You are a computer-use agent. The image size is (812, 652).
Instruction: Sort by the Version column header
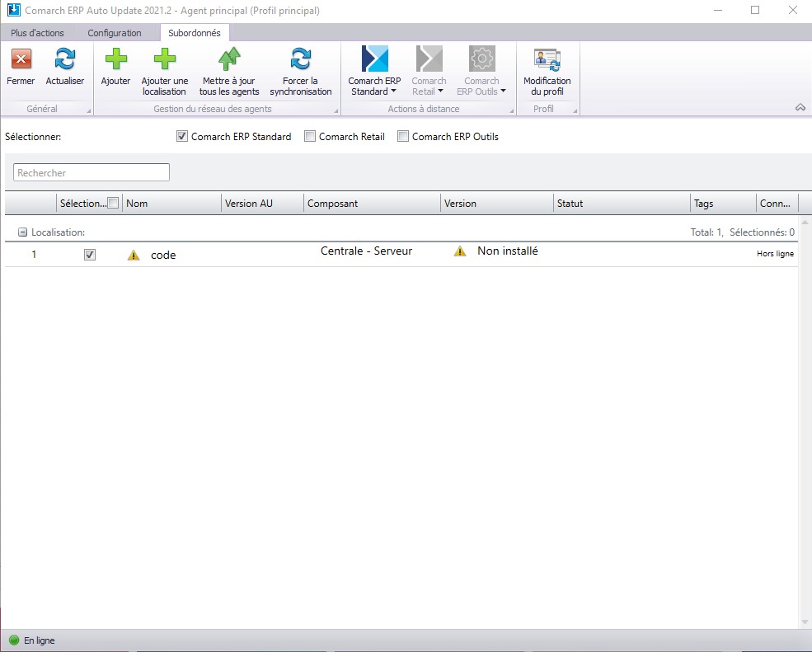pos(496,204)
